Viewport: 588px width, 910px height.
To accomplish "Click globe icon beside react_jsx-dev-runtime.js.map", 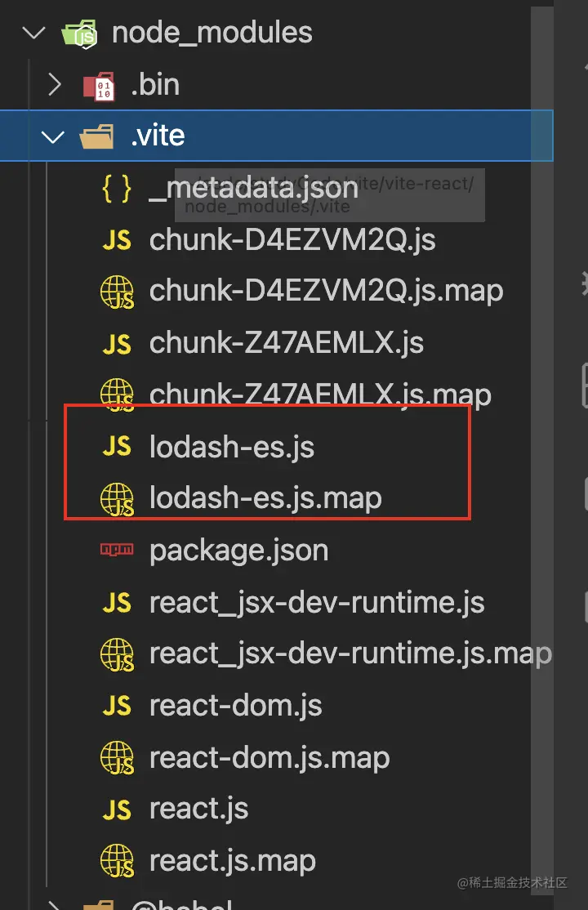I will [x=117, y=654].
